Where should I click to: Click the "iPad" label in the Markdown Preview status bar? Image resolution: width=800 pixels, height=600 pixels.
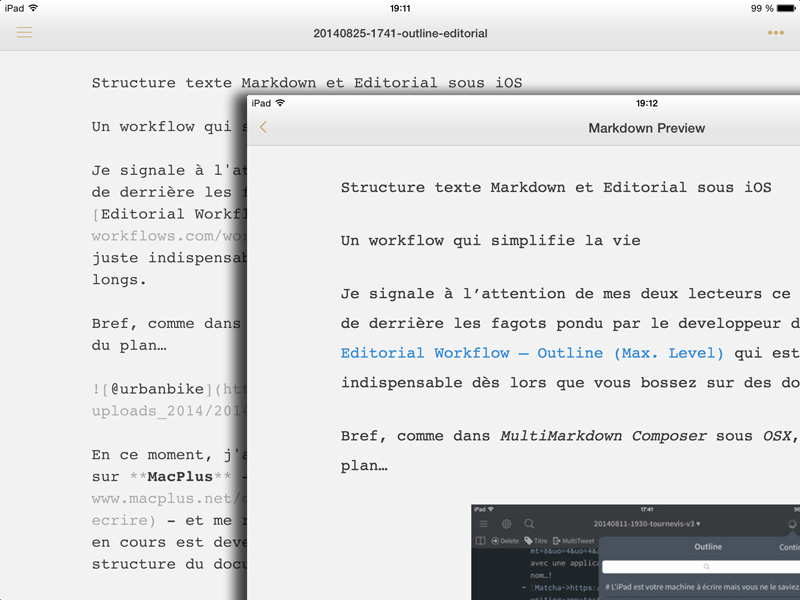pos(261,103)
